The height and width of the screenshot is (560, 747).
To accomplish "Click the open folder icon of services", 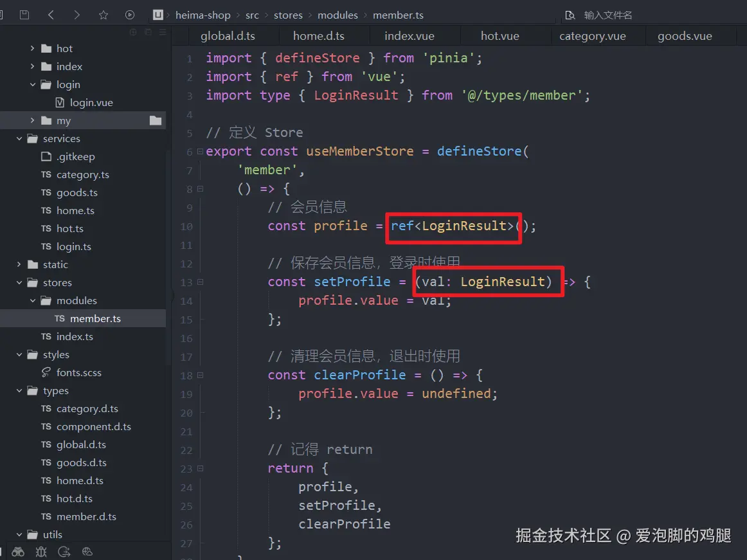I will pyautogui.click(x=32, y=139).
